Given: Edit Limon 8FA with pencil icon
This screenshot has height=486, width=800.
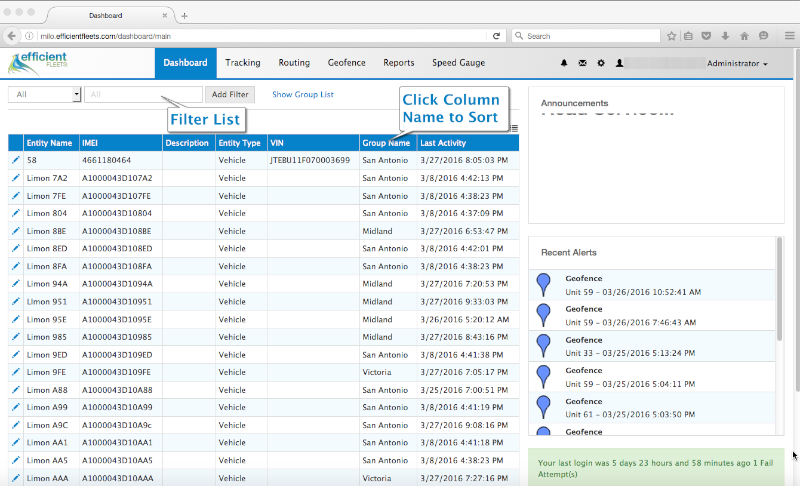Looking at the screenshot, I should coord(16,266).
